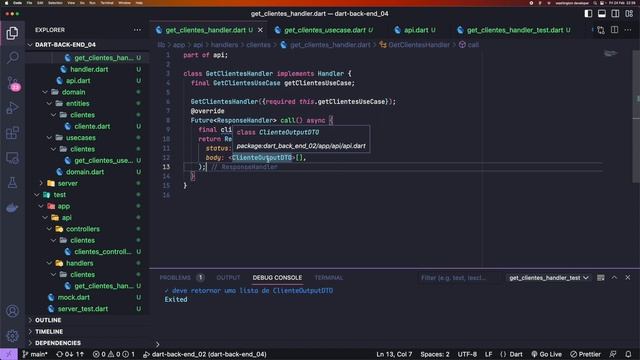
Task: Open the Terminal panel tab
Action: 329,278
